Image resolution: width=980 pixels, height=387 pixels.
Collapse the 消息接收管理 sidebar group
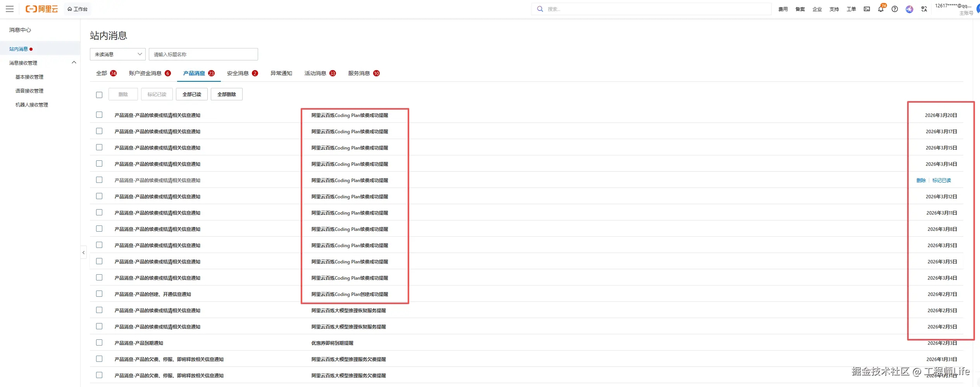click(74, 62)
